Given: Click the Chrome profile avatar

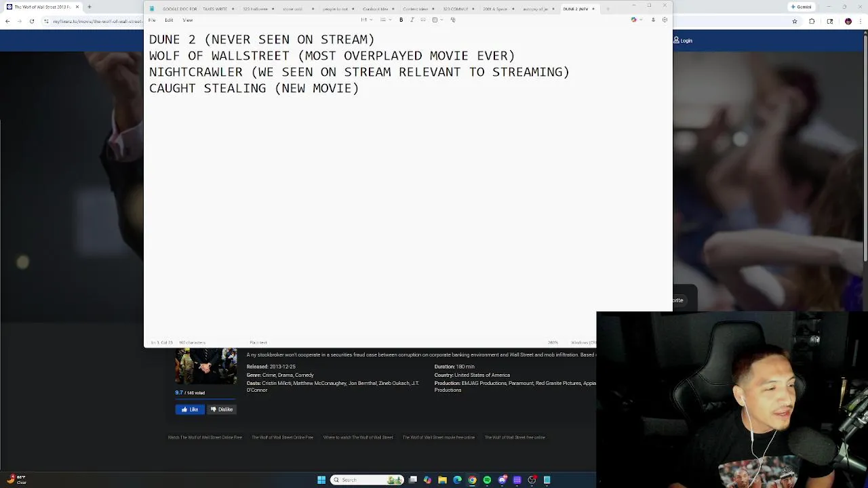Looking at the screenshot, I should [x=848, y=21].
